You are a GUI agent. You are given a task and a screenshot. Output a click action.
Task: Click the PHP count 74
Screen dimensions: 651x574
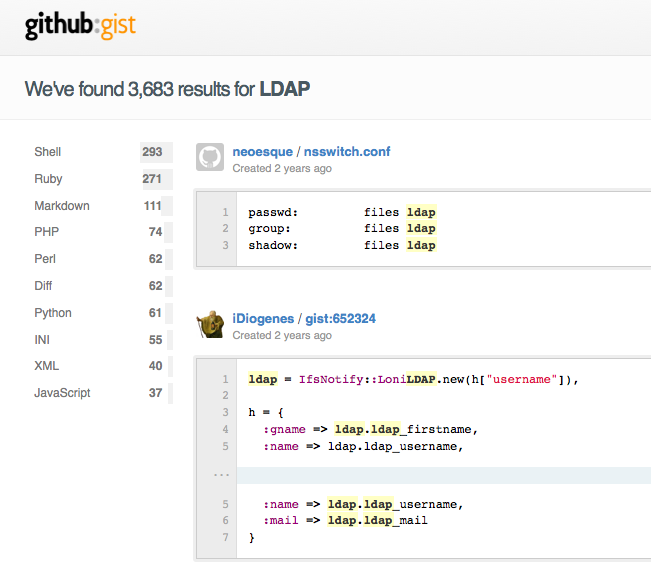click(x=155, y=232)
